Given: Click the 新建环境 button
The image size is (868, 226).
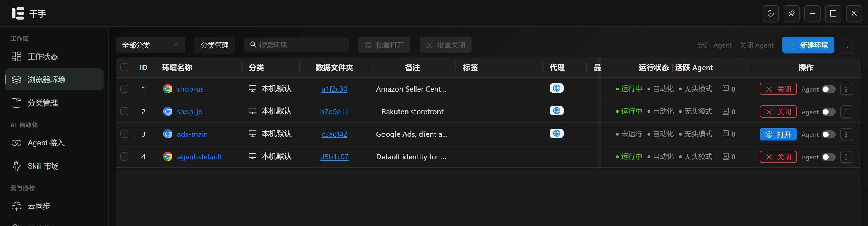Looking at the screenshot, I should [808, 45].
